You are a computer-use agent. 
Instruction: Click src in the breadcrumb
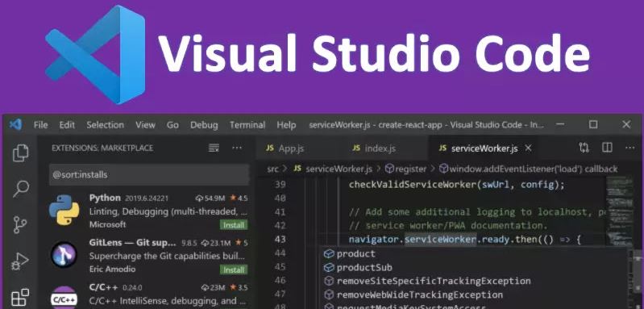coord(272,169)
